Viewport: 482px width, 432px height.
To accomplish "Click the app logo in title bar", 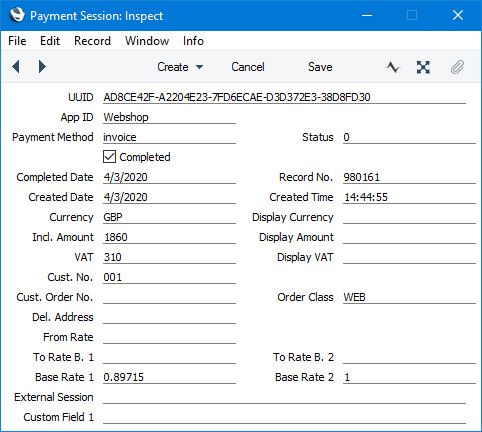I will [17, 15].
